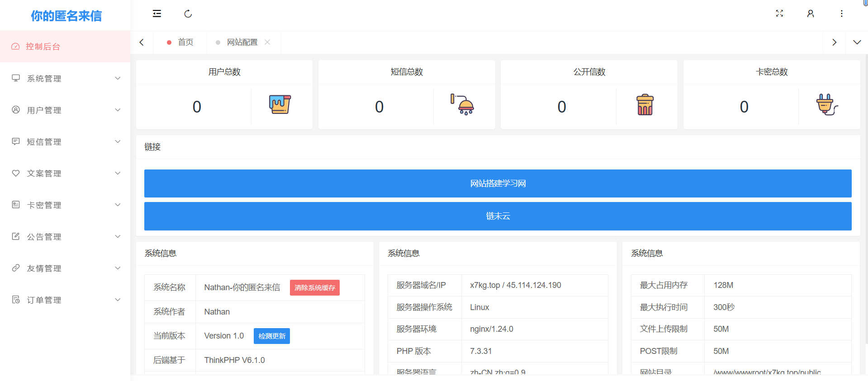Click 链未云 link button
Screen dimensions: 868x381
[498, 216]
